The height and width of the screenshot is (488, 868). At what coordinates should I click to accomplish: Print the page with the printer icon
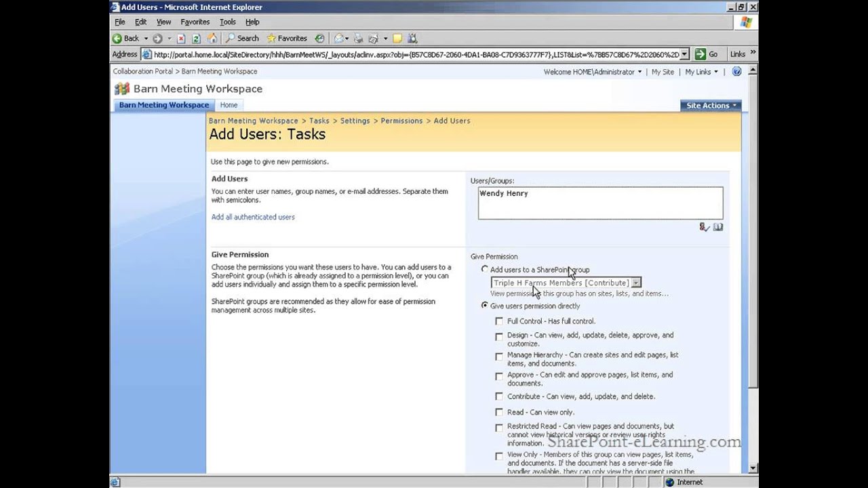point(358,39)
